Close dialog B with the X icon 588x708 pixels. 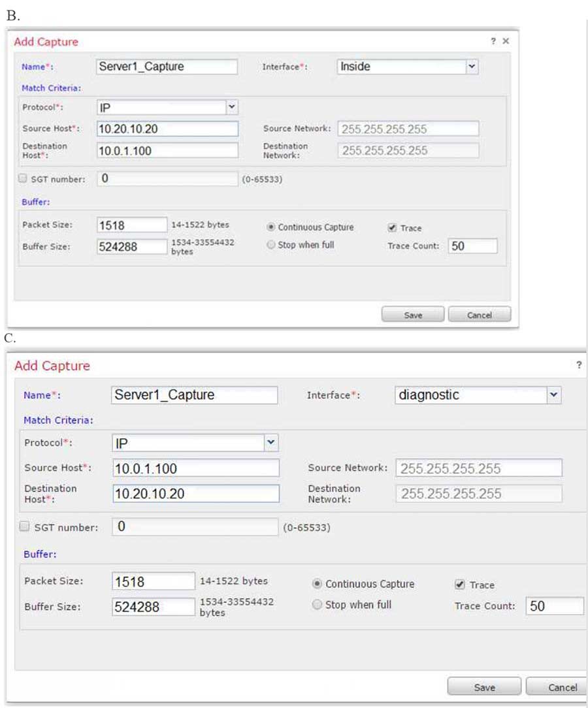[x=506, y=41]
